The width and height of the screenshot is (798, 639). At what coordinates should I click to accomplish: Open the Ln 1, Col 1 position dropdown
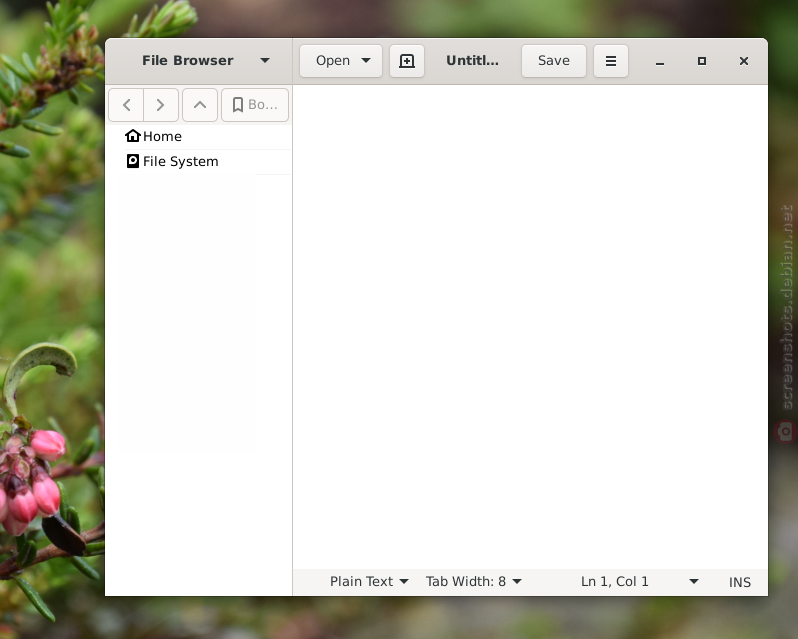[640, 582]
